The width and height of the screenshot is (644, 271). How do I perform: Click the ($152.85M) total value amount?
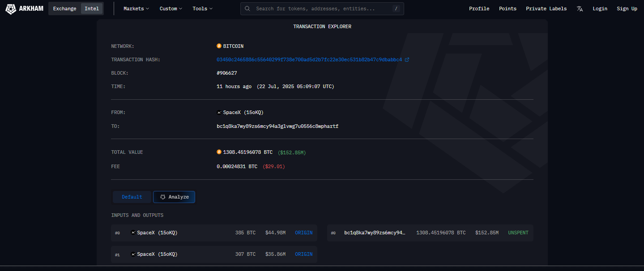pyautogui.click(x=292, y=152)
